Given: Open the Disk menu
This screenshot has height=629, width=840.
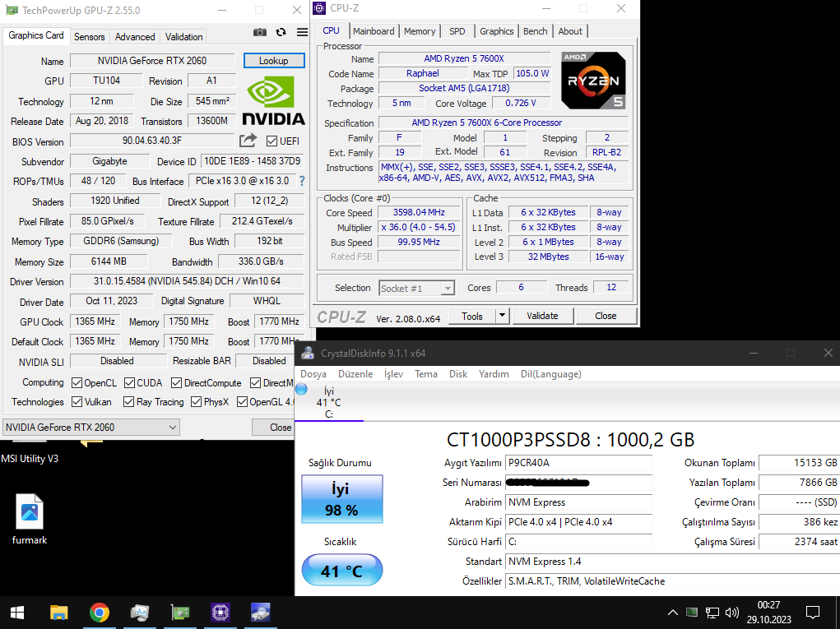Looking at the screenshot, I should [x=458, y=373].
